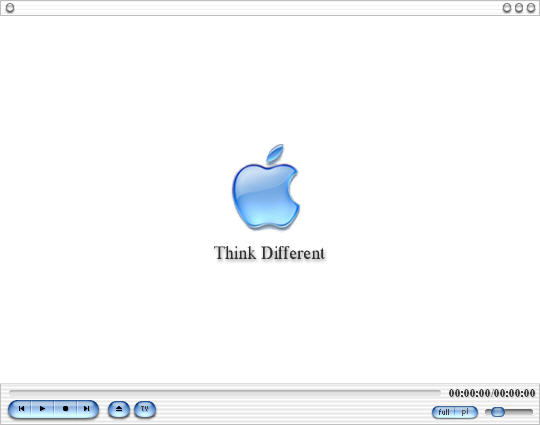This screenshot has width=540, height=425.
Task: Click the leaf of the Apple logo
Action: [x=275, y=153]
